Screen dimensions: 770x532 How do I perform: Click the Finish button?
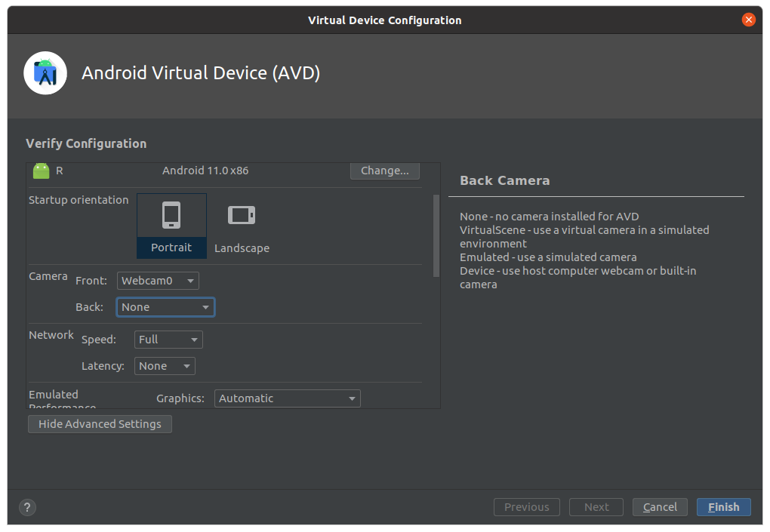(x=723, y=507)
